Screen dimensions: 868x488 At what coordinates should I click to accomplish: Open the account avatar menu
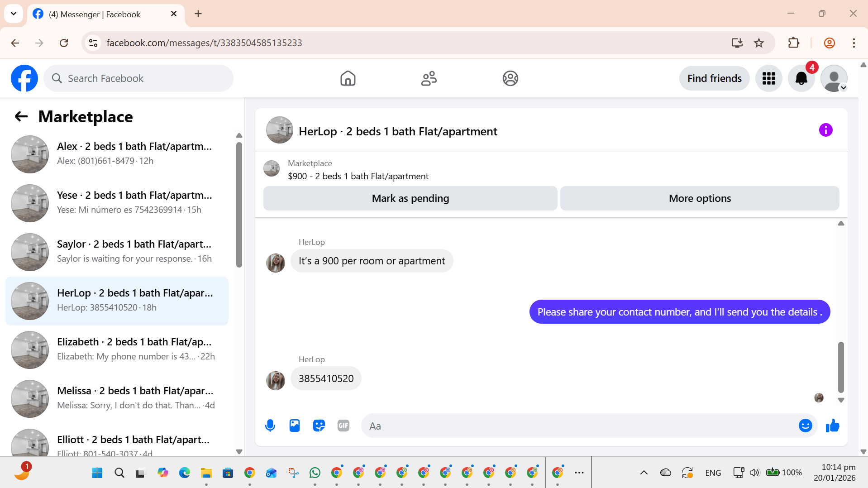pyautogui.click(x=834, y=78)
